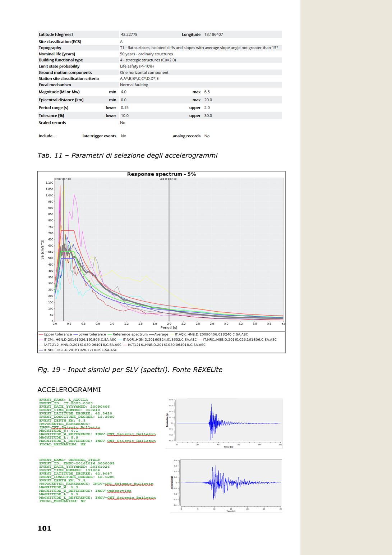Click the 'Period [s]' axis label
This screenshot has width=392, height=555.
(x=169, y=328)
